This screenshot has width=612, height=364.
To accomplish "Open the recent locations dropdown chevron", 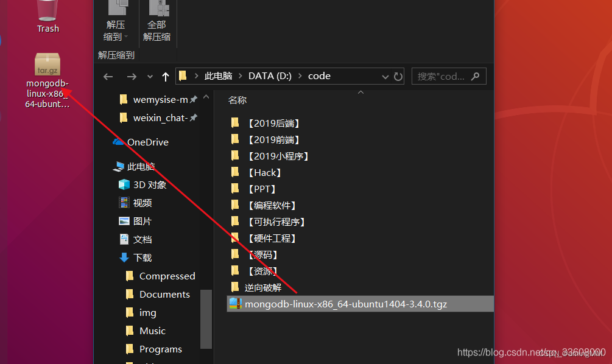I will pos(150,77).
